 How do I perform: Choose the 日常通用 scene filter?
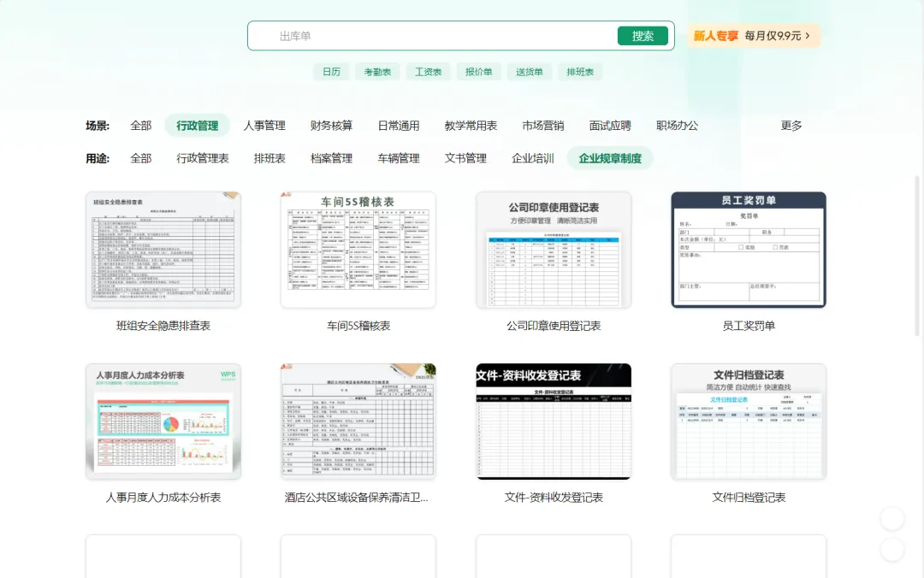pyautogui.click(x=399, y=126)
